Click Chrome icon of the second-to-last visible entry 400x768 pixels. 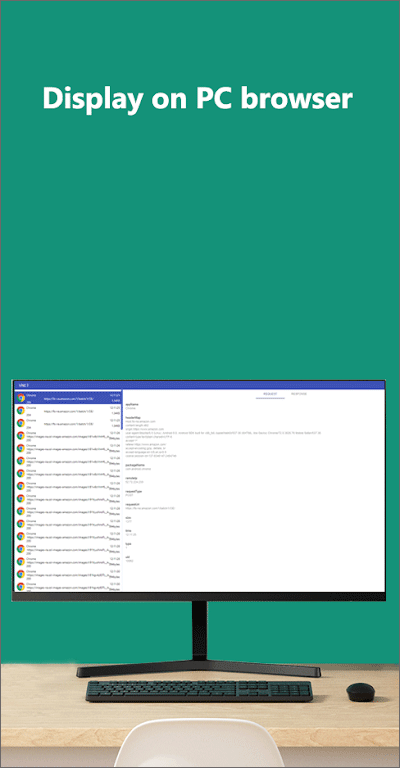pyautogui.click(x=21, y=574)
